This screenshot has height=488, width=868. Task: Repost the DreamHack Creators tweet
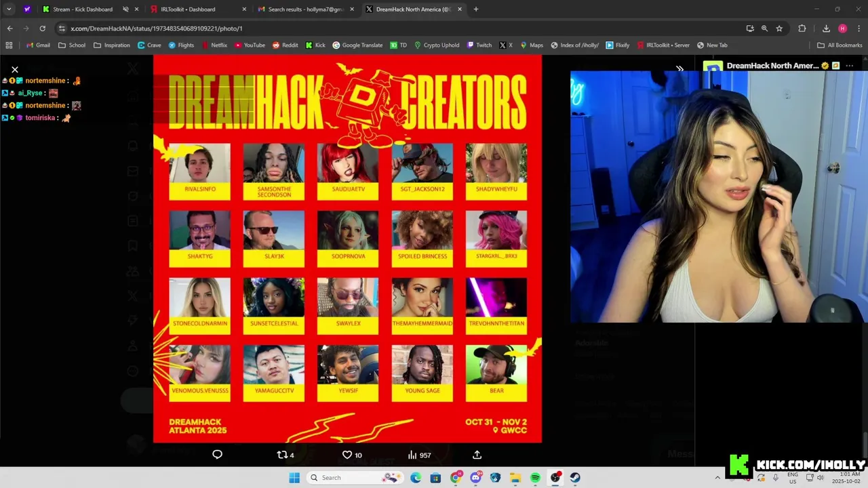285,455
